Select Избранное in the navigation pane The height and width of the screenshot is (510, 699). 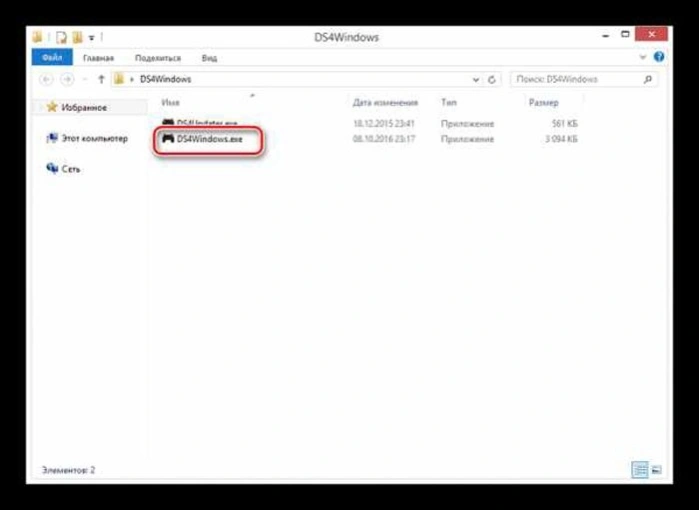tap(84, 107)
